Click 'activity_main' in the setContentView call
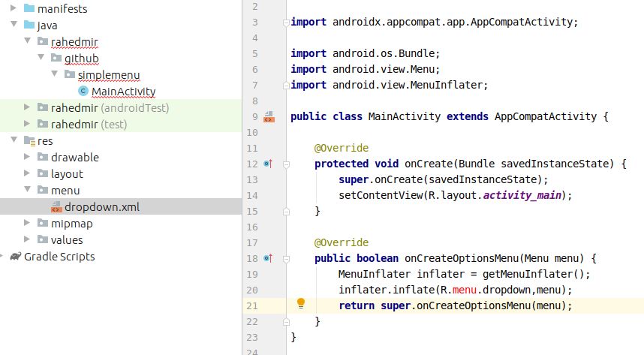This screenshot has width=644, height=355. pyautogui.click(x=522, y=195)
